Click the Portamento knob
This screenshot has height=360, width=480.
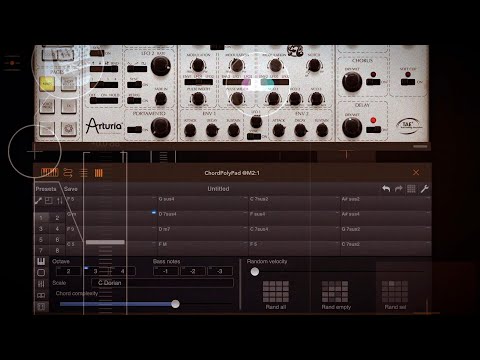[161, 128]
